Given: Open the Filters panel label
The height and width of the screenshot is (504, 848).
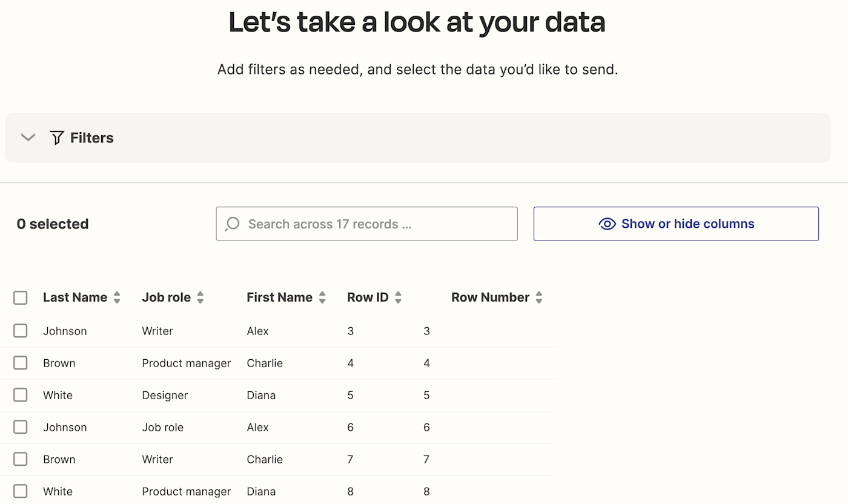Looking at the screenshot, I should pos(91,138).
